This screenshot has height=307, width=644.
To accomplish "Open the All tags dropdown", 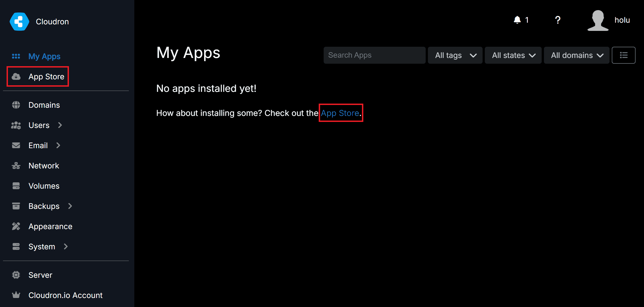I will 455,55.
